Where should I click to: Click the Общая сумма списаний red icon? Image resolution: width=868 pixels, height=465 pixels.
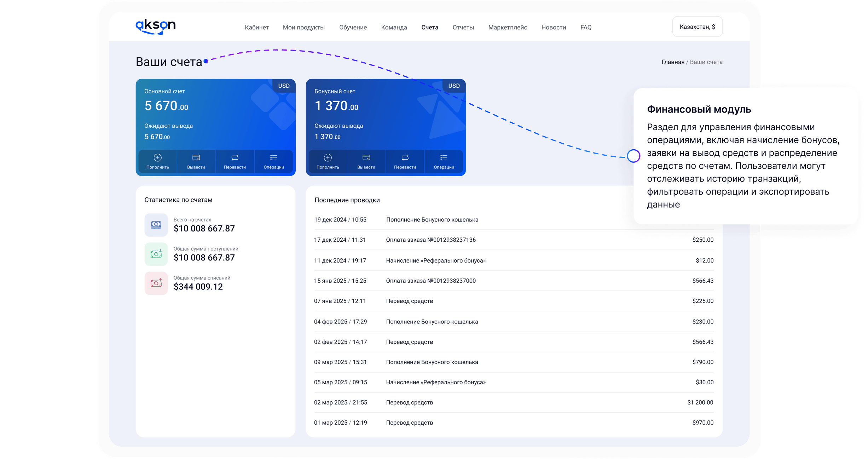(x=156, y=283)
